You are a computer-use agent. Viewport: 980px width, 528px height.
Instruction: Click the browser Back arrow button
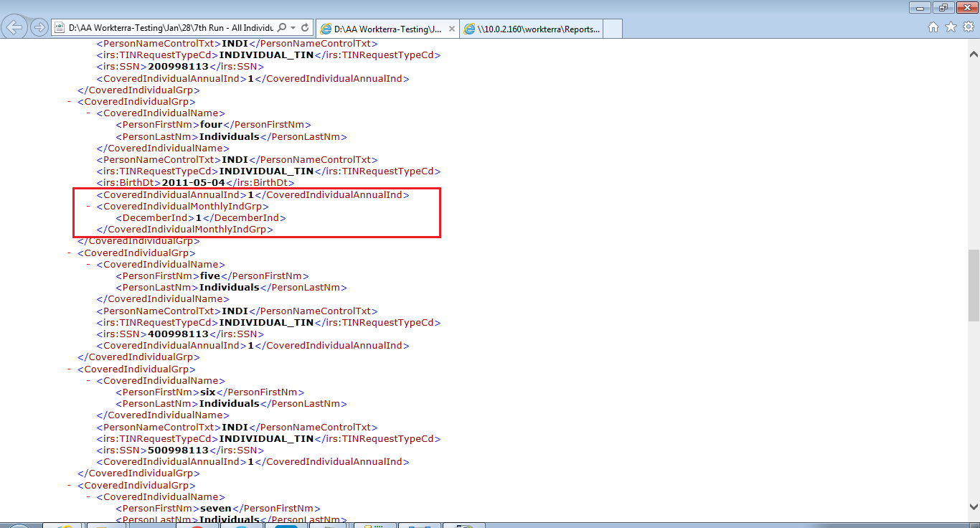[x=15, y=28]
